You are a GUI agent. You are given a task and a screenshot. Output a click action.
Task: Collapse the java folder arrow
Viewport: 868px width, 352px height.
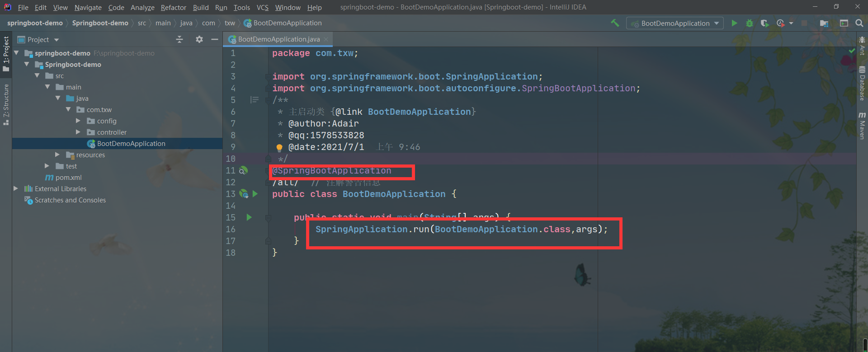[58, 98]
